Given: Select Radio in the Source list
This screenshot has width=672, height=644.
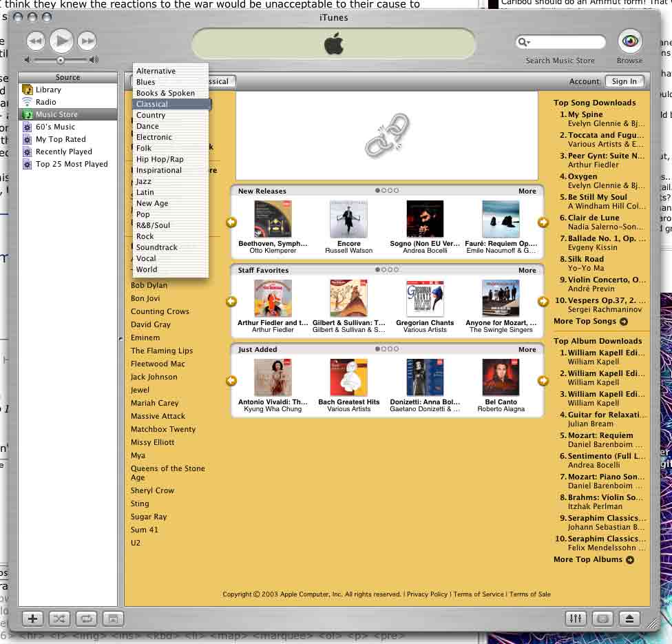Looking at the screenshot, I should 67,102.
